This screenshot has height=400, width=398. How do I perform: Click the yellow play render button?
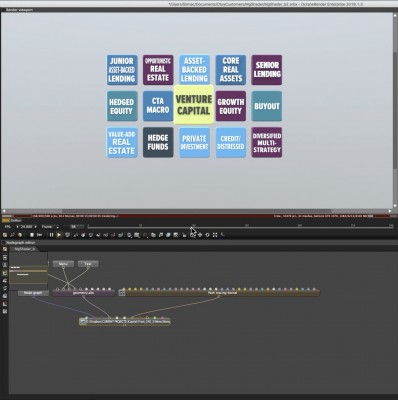coord(59,235)
